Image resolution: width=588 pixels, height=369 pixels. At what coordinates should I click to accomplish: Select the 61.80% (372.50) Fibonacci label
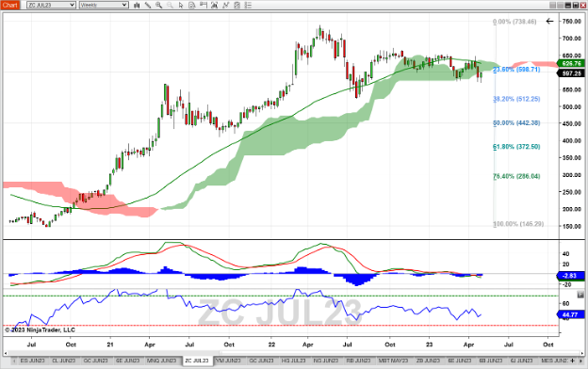[516, 147]
